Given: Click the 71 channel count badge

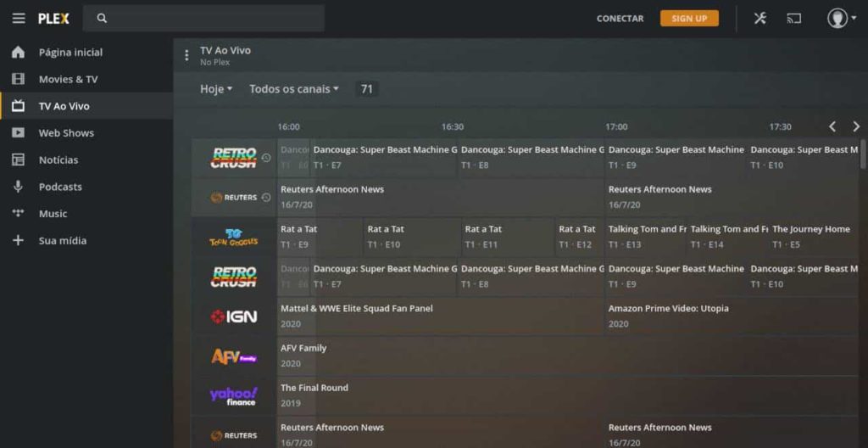Looking at the screenshot, I should tap(366, 89).
